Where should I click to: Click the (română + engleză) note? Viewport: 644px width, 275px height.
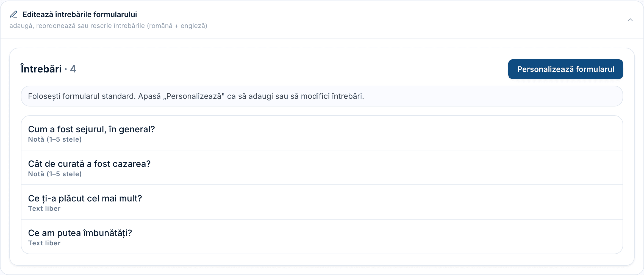pos(177,26)
